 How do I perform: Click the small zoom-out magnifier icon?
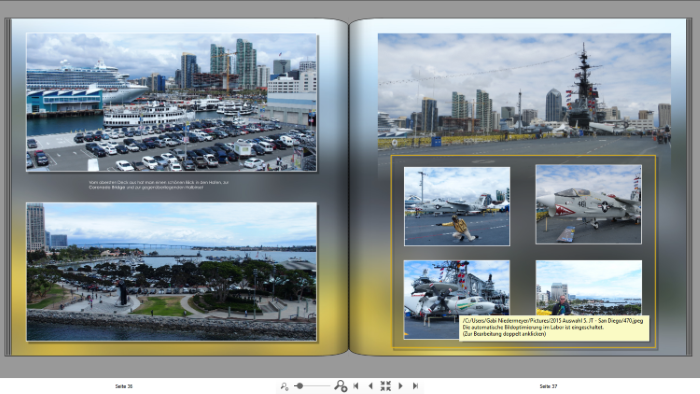click(x=284, y=386)
